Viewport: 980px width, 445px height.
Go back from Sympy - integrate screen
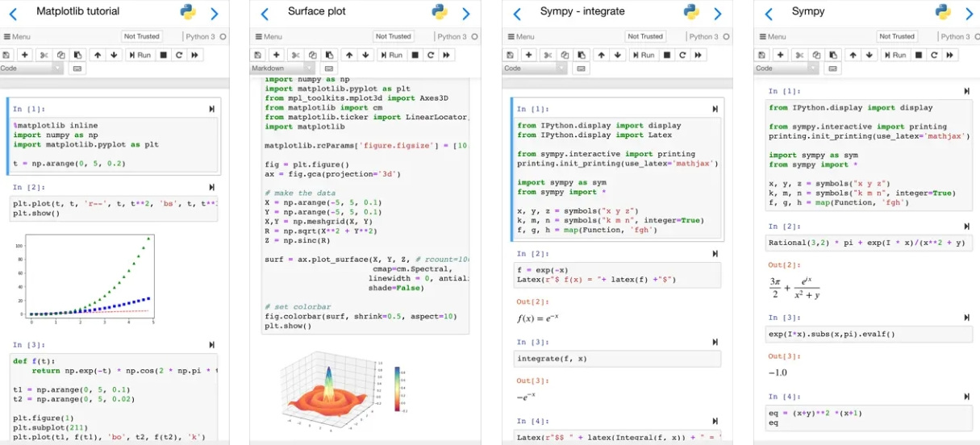tap(517, 13)
